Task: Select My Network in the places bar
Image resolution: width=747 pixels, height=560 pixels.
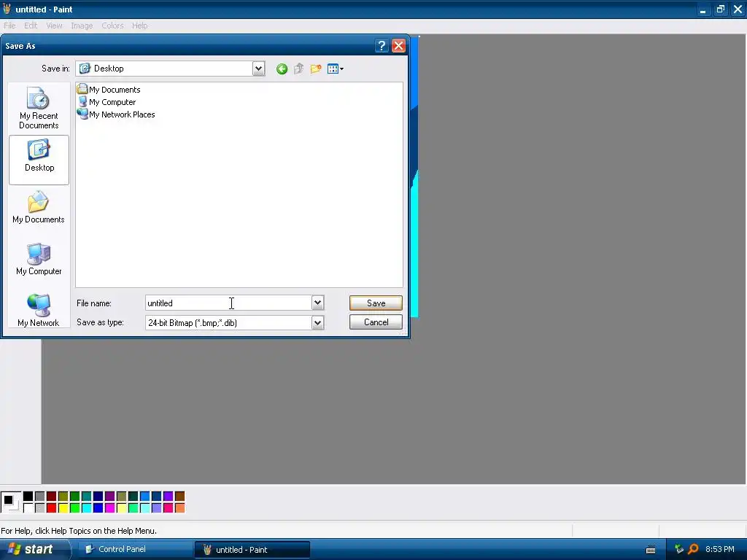Action: (x=39, y=311)
